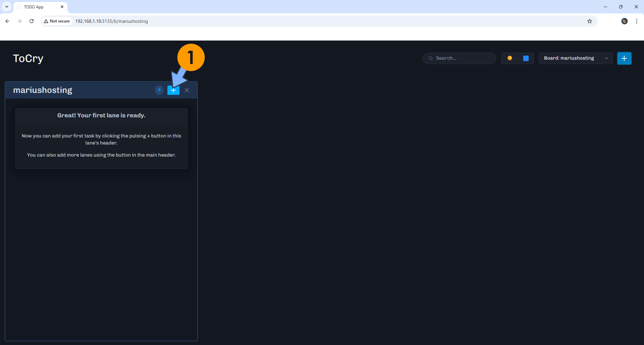Add a task to the mariushosting lane
Viewport: 644px width, 345px height.
(173, 90)
